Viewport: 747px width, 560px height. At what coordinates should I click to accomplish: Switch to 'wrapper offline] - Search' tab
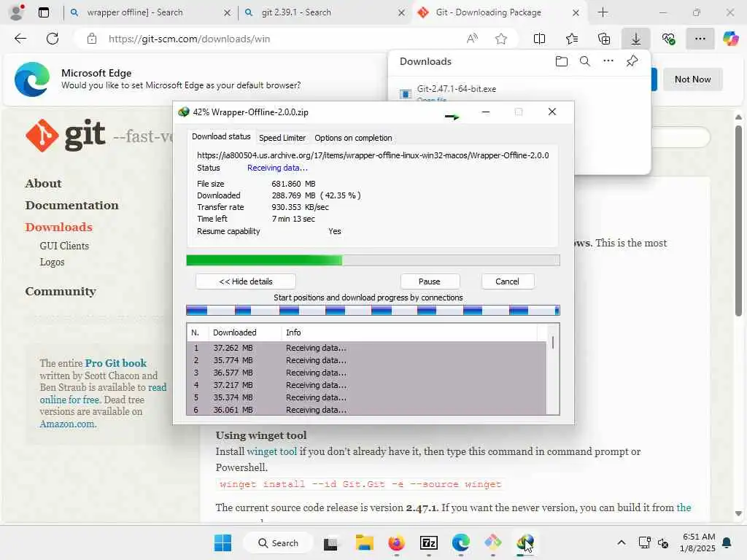click(x=135, y=12)
